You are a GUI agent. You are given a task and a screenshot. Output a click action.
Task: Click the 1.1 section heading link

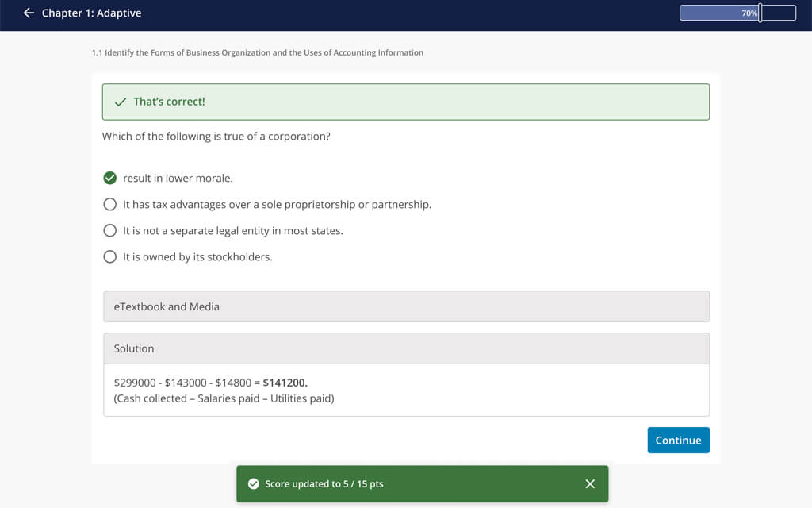pyautogui.click(x=256, y=52)
